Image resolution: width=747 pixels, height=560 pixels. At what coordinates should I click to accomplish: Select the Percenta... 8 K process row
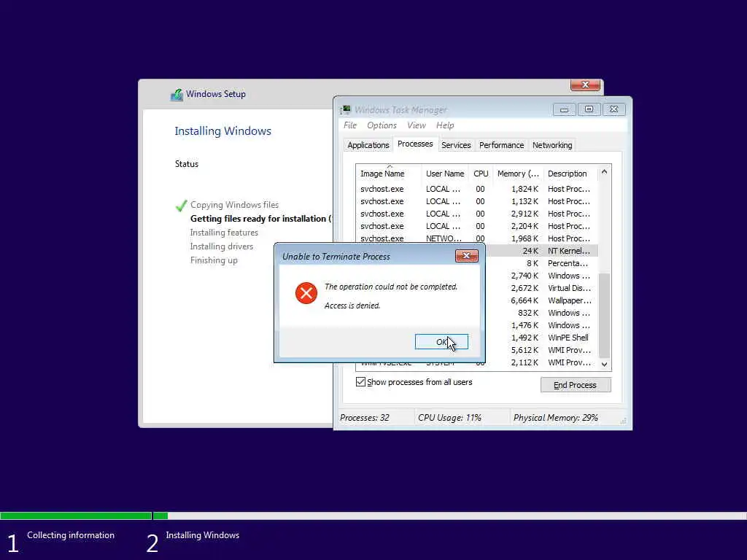tap(541, 263)
